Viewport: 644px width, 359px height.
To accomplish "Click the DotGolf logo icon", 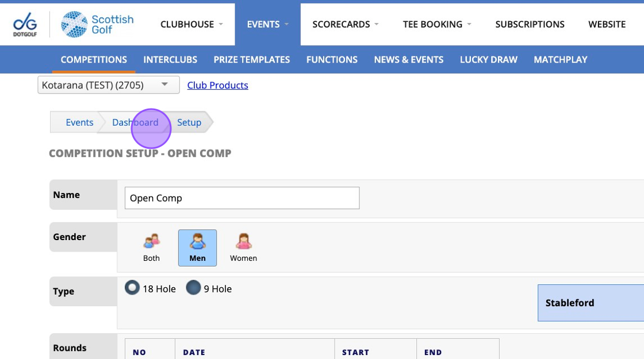I will point(25,24).
